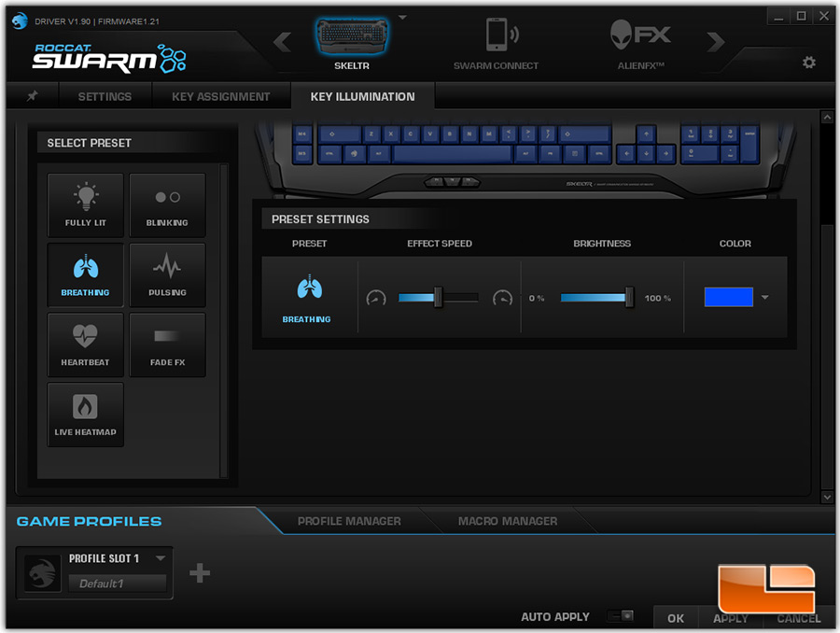
Task: Open the Macro Manager tab
Action: tap(508, 521)
